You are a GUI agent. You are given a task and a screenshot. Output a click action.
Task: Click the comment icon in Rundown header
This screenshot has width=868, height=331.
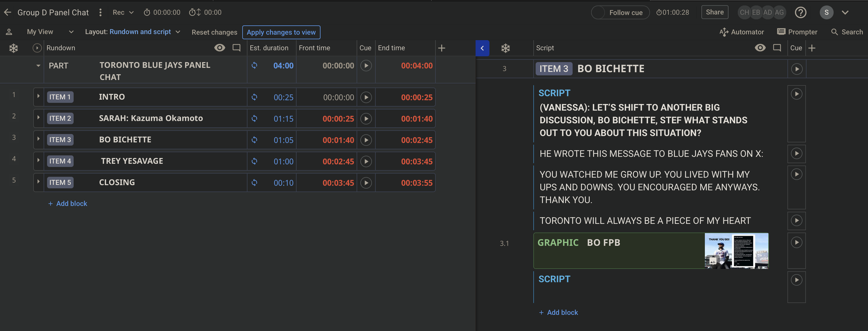pos(236,48)
